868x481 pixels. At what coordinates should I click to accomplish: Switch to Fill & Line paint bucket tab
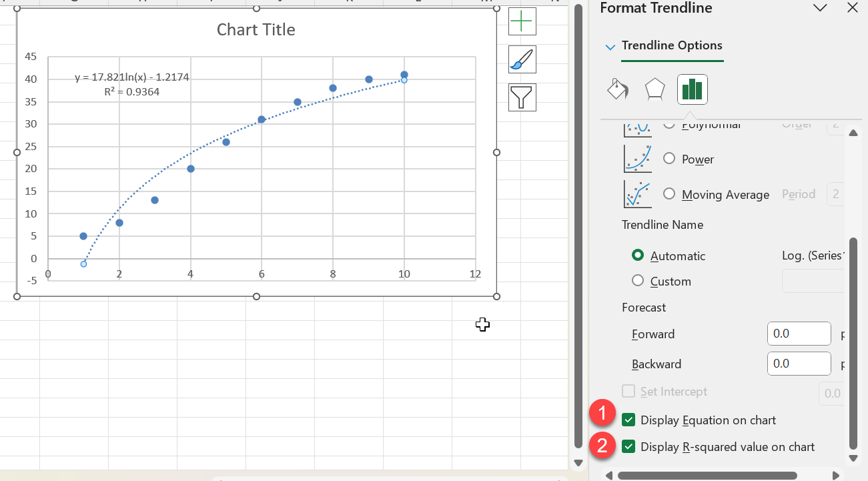click(x=618, y=89)
